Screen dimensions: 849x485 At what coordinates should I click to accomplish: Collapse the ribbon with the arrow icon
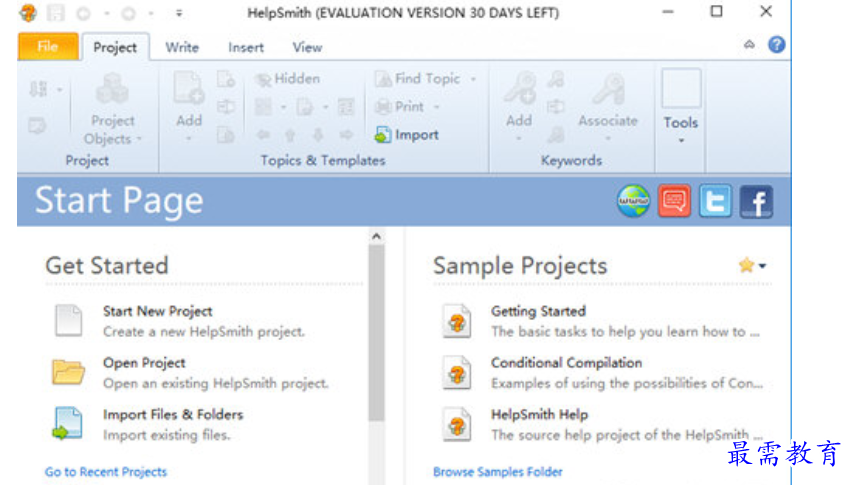click(x=749, y=44)
